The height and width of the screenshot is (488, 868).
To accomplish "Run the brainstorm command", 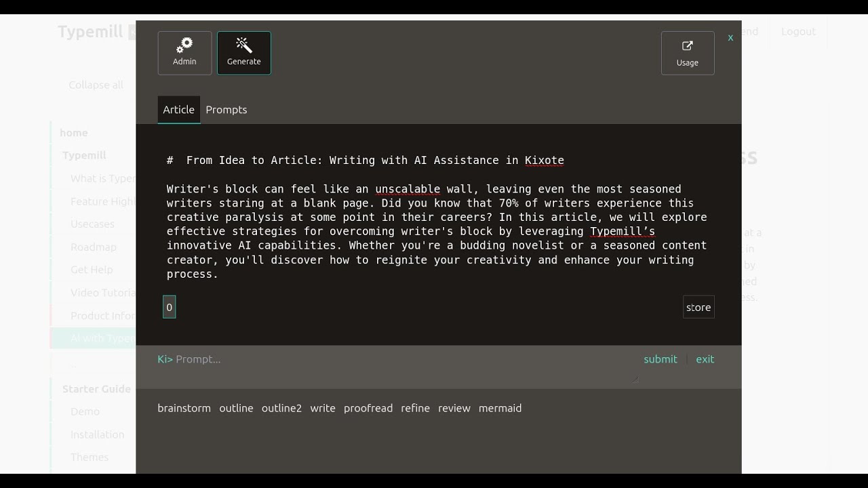I will pyautogui.click(x=184, y=408).
